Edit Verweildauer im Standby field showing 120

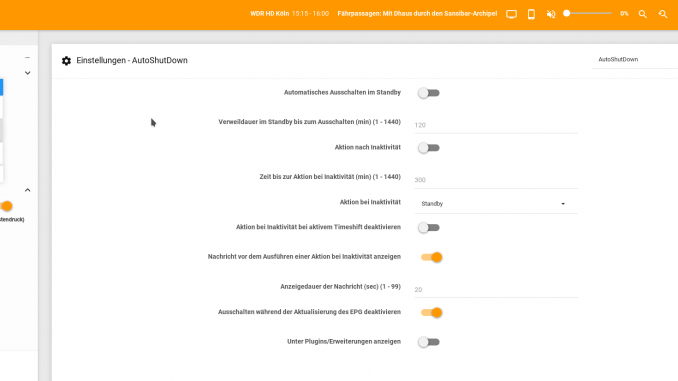tap(496, 125)
